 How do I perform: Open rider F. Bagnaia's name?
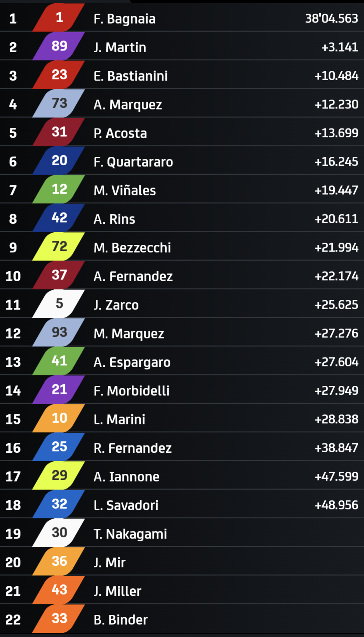(125, 19)
